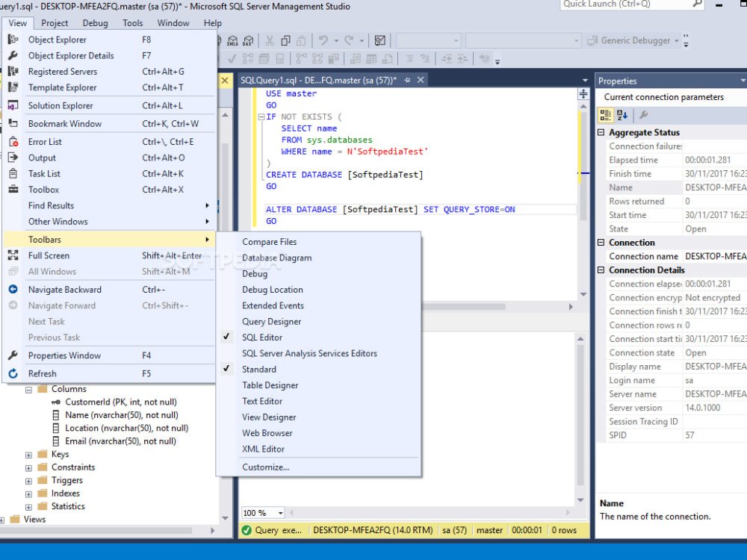The width and height of the screenshot is (747, 560).
Task: Click Undo toolbar icon
Action: point(323,40)
